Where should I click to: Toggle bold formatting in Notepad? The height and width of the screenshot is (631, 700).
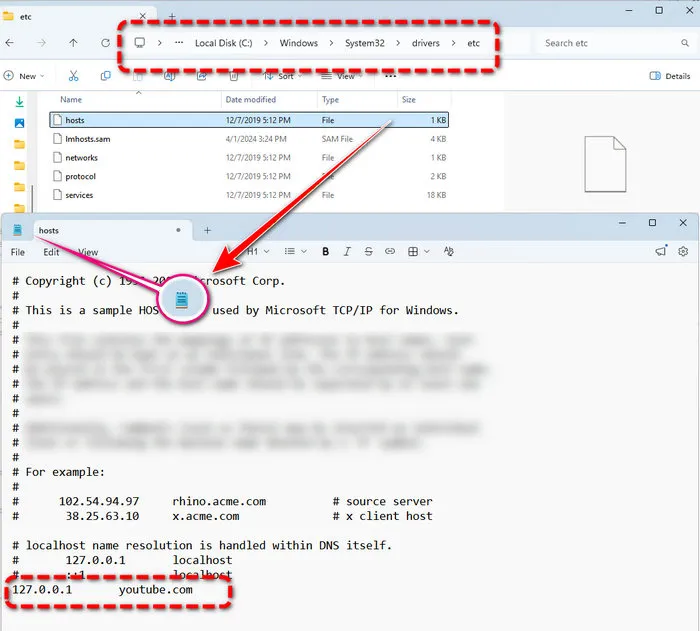tap(325, 252)
